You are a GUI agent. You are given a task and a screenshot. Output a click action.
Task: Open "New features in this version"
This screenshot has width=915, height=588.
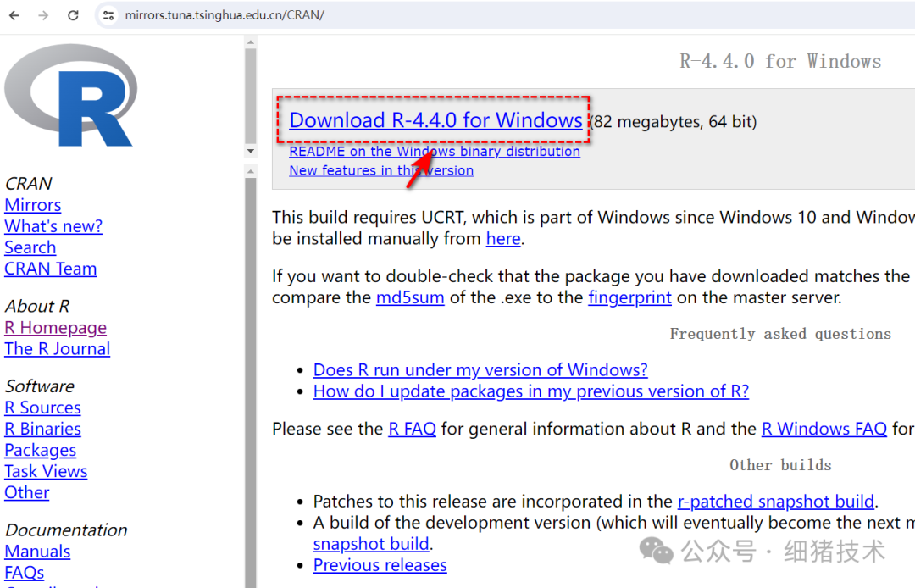[380, 170]
